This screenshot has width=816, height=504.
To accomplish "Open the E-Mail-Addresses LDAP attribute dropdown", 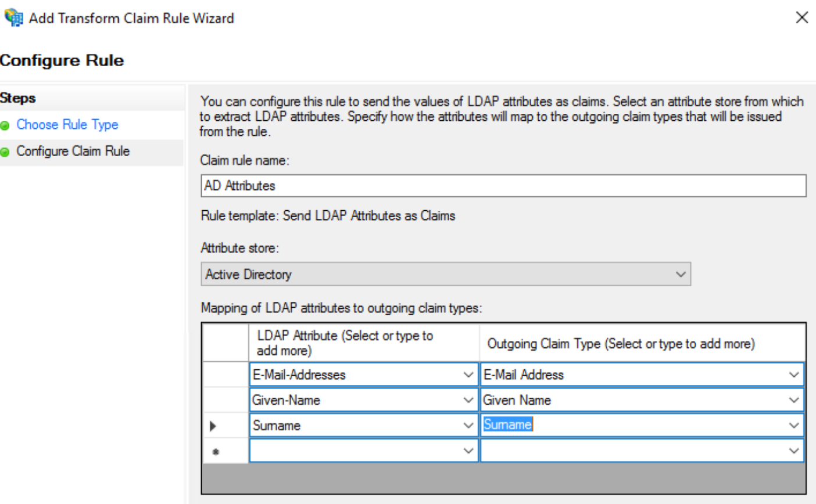I will (x=468, y=375).
